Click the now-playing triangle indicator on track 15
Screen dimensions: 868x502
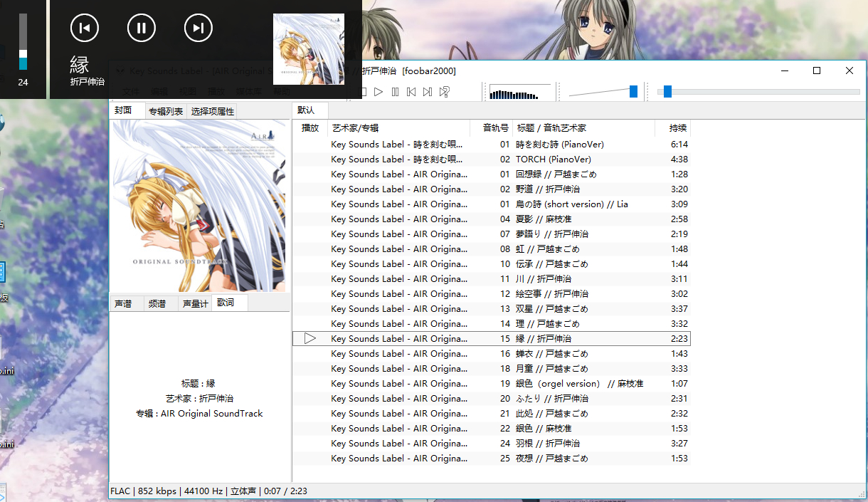(310, 339)
